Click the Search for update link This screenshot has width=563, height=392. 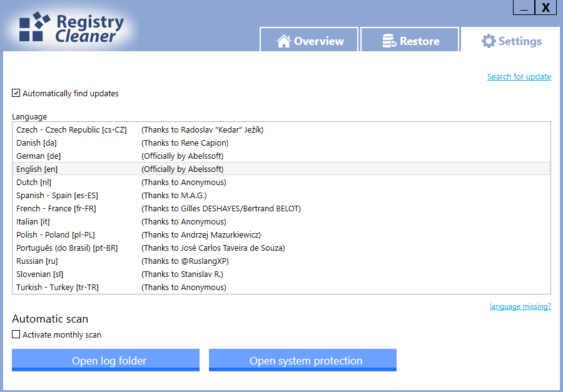pos(519,76)
